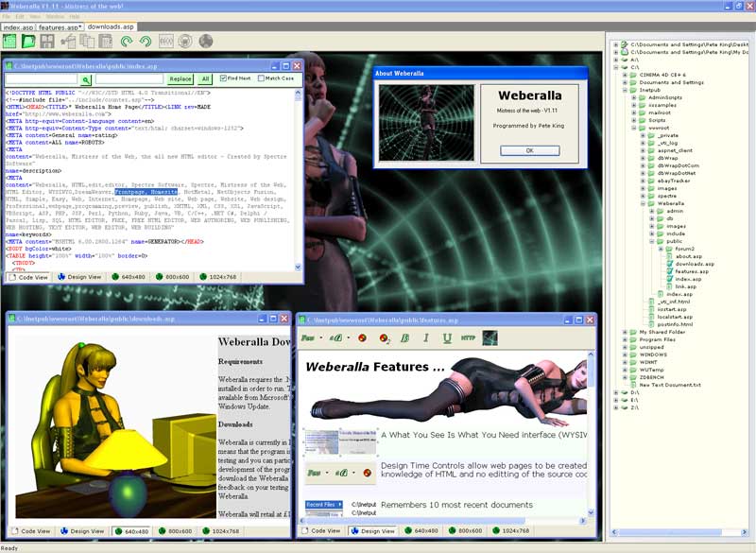The image size is (756, 553).
Task: Uncheck the Find Next checkbox
Action: coord(223,78)
